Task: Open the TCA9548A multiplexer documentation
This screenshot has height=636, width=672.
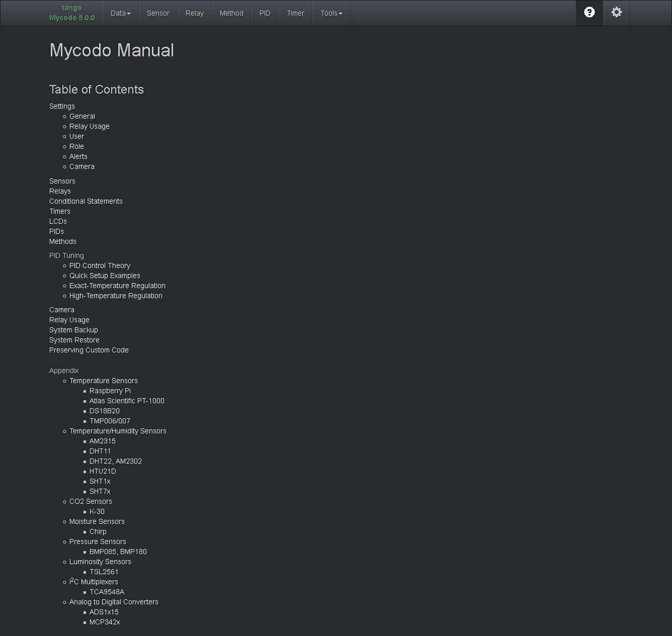Action: tap(106, 592)
